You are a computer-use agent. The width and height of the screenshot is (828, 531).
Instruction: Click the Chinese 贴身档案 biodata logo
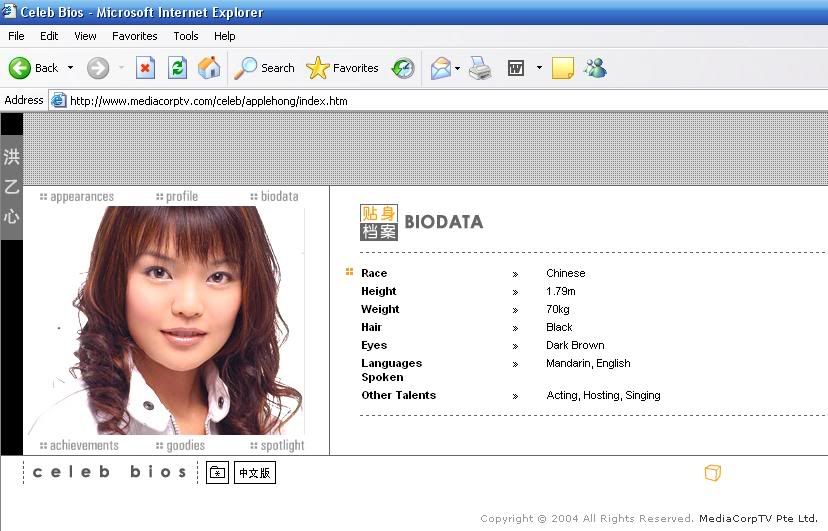[x=379, y=222]
